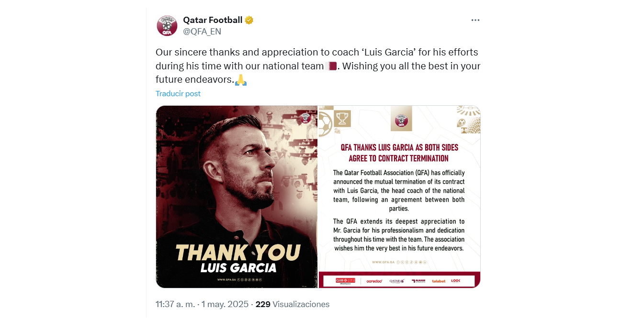
Task: Click Traducir post to translate the tweet
Action: click(178, 94)
